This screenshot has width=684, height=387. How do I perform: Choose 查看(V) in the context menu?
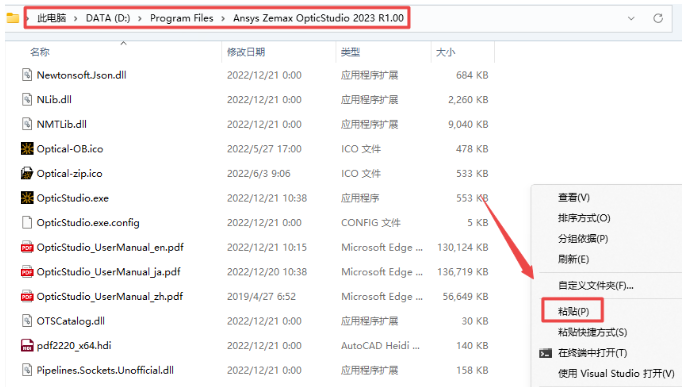pyautogui.click(x=574, y=198)
